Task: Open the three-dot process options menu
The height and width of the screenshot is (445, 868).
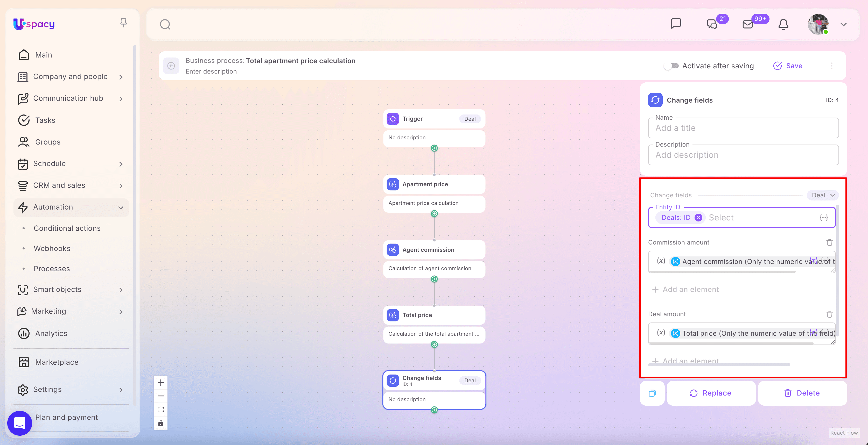Action: [832, 66]
